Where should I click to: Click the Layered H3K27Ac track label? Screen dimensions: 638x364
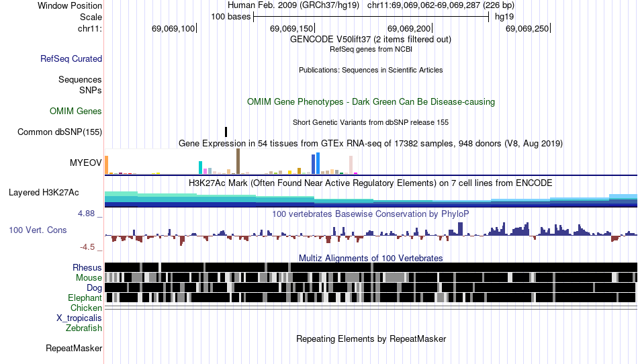44,192
